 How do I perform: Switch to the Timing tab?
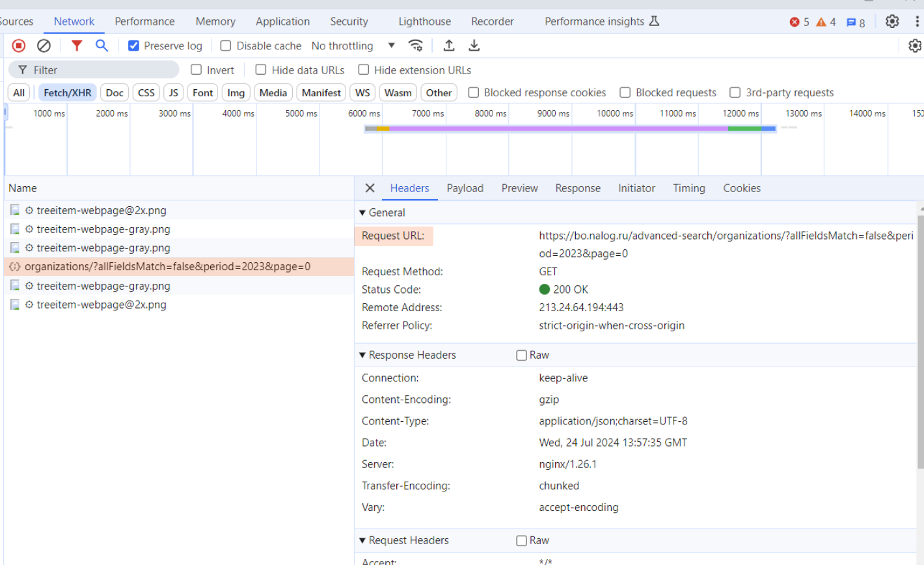(x=689, y=188)
